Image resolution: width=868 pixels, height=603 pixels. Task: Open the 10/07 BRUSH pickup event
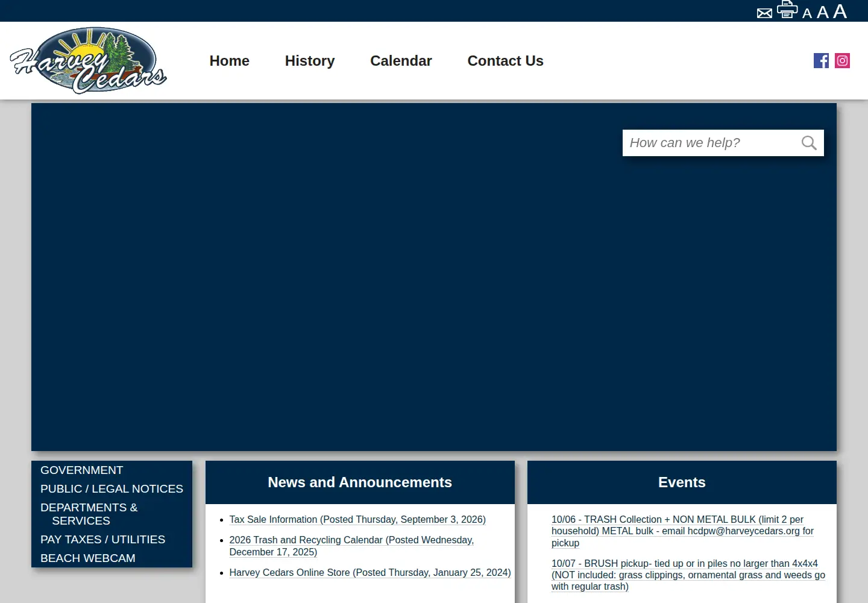click(x=688, y=575)
